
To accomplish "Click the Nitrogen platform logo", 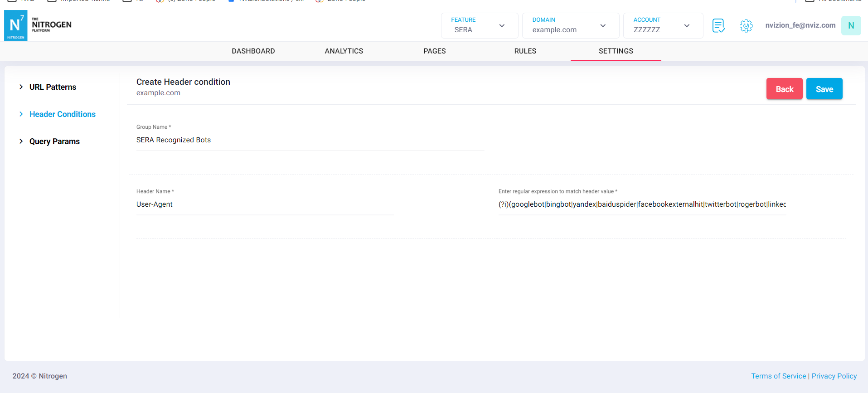I will (16, 25).
